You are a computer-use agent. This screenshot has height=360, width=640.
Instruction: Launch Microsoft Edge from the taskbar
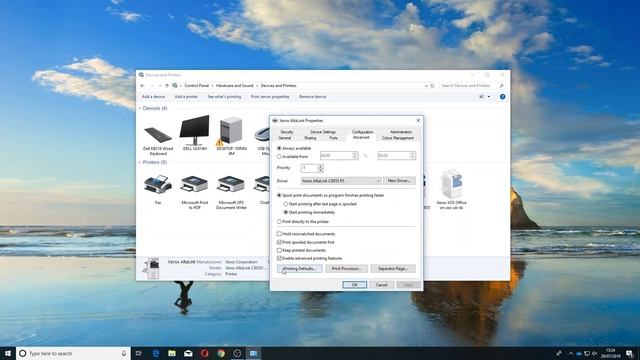(x=156, y=353)
